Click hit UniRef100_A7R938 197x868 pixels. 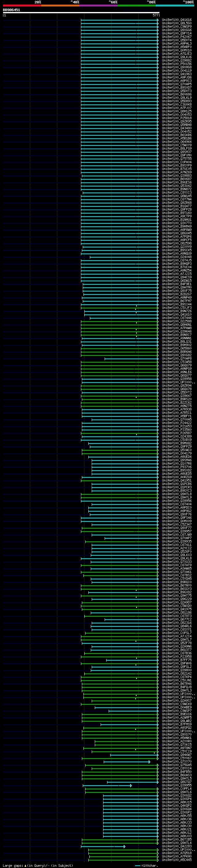(x=177, y=410)
